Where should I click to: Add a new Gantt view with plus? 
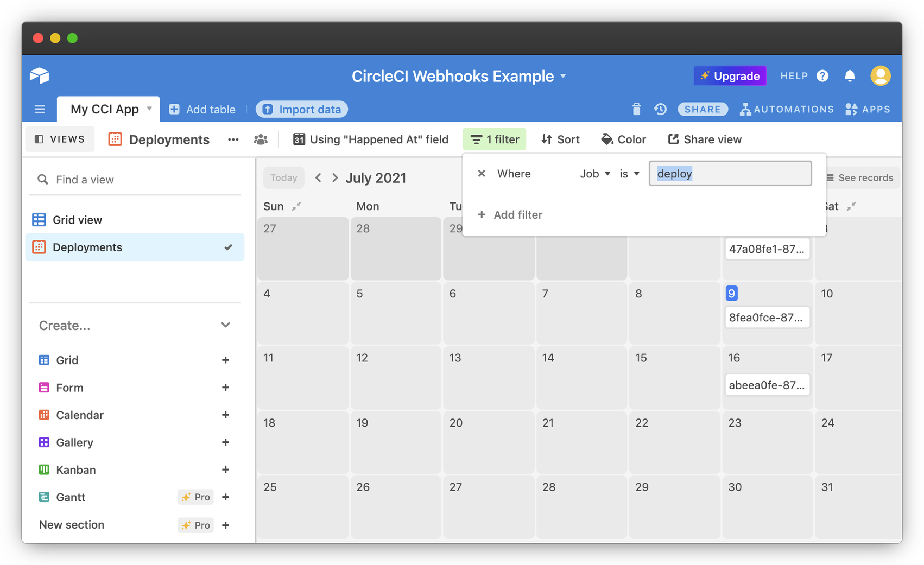pyautogui.click(x=225, y=497)
